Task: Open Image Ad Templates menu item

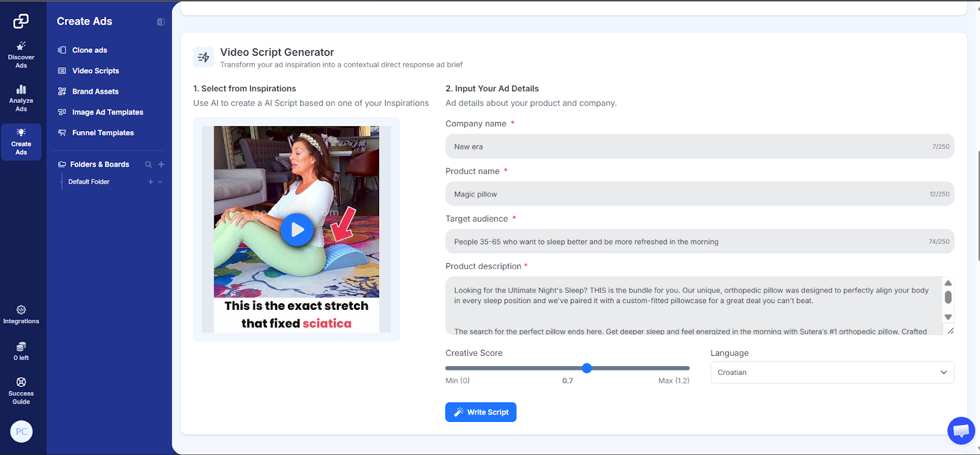Action: tap(107, 112)
